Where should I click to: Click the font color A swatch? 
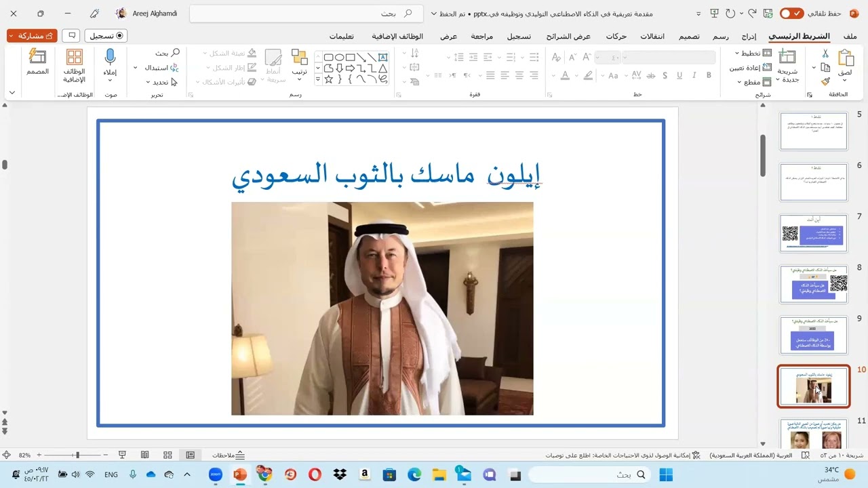click(x=564, y=75)
